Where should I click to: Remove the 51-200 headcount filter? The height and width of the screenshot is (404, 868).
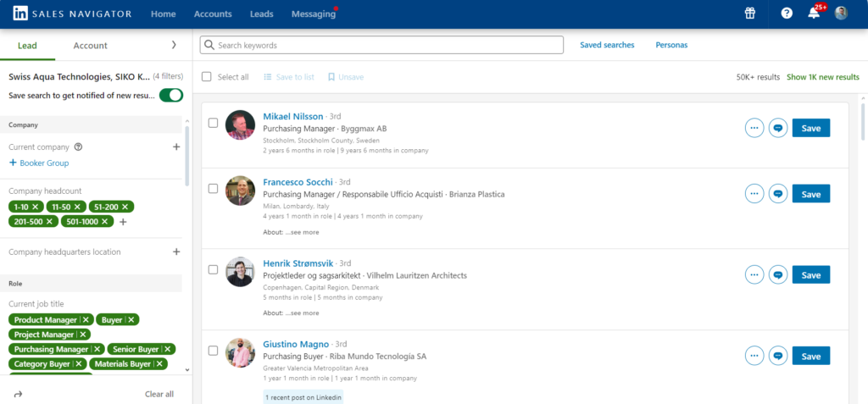(125, 207)
